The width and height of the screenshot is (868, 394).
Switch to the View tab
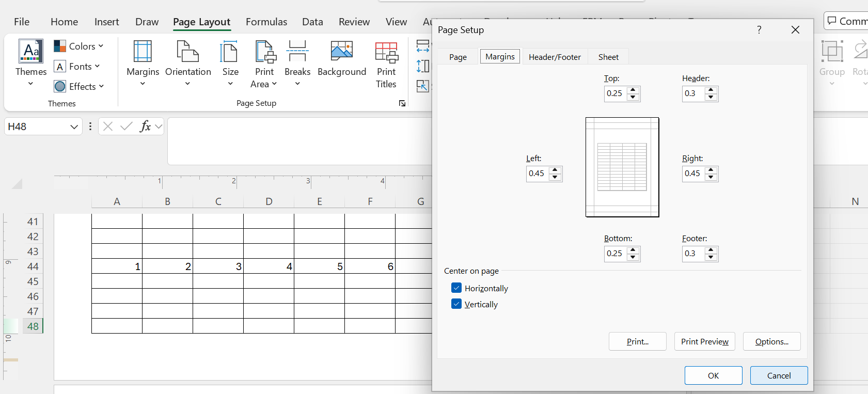click(396, 22)
